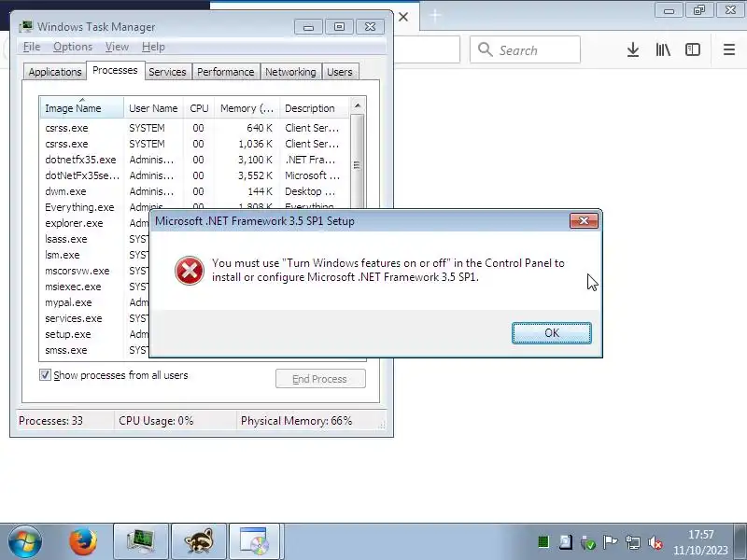The height and width of the screenshot is (560, 747).
Task: Select the explorer.exe process row
Action: tap(95, 223)
